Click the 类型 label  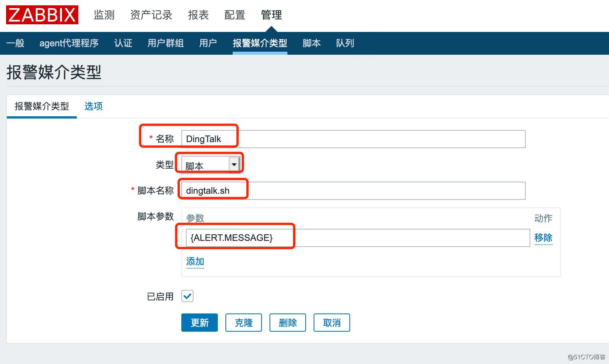[x=165, y=165]
